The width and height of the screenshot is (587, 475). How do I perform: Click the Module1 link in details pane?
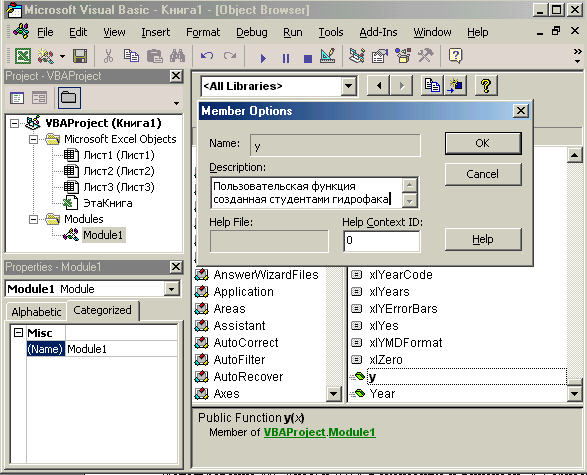pyautogui.click(x=352, y=432)
